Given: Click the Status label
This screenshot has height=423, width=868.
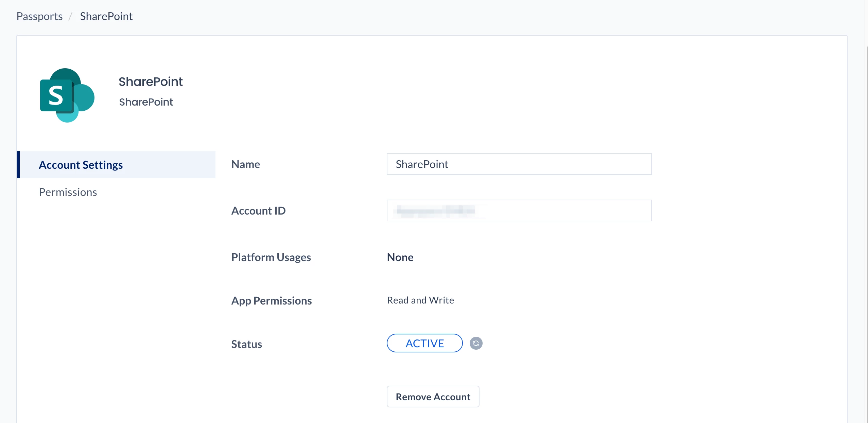Looking at the screenshot, I should tap(246, 344).
